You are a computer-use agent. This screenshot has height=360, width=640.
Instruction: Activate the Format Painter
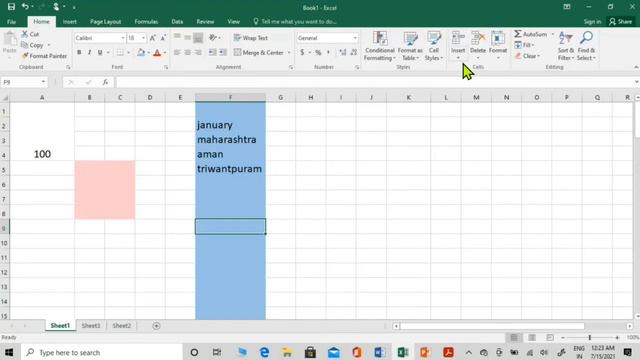tap(44, 56)
